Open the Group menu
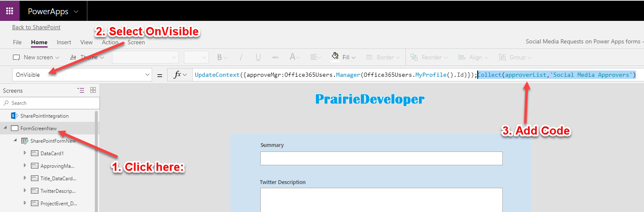Viewport: 644px width, 212px height. pos(515,57)
